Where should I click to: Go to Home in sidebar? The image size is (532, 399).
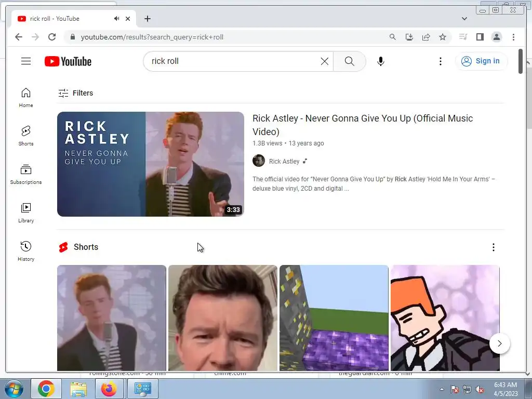tap(26, 98)
